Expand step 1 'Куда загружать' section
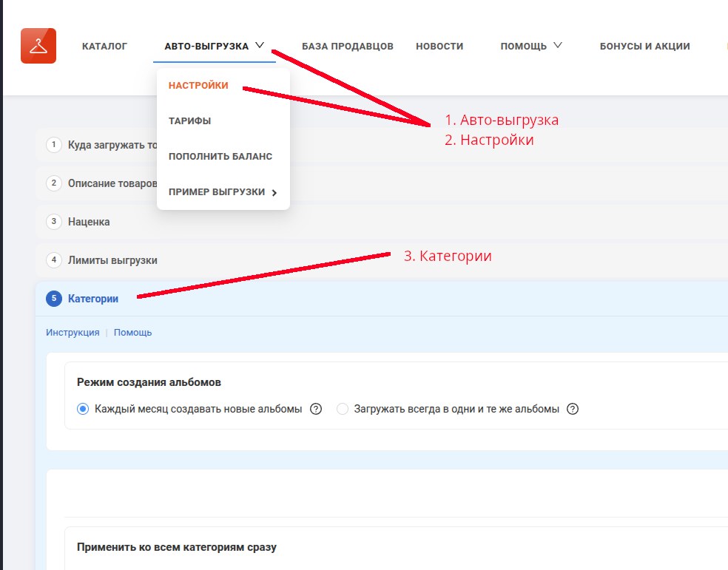This screenshot has width=728, height=570. [x=381, y=145]
